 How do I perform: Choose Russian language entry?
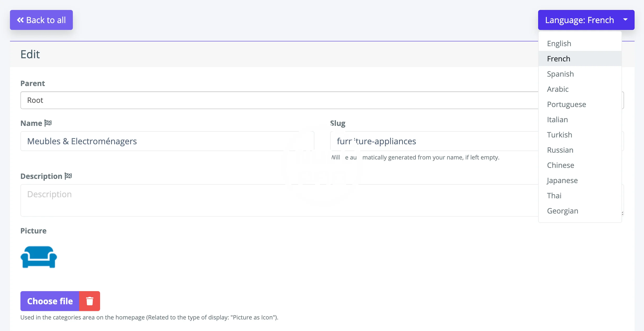(560, 150)
